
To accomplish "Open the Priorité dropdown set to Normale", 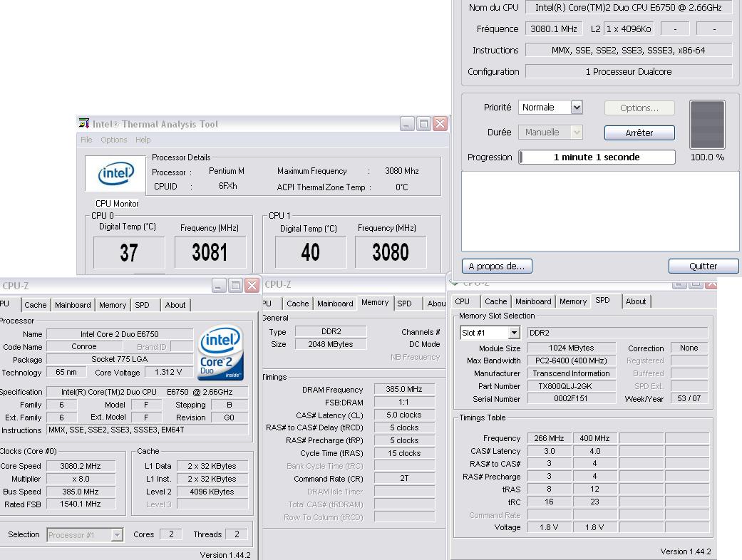I will point(577,108).
